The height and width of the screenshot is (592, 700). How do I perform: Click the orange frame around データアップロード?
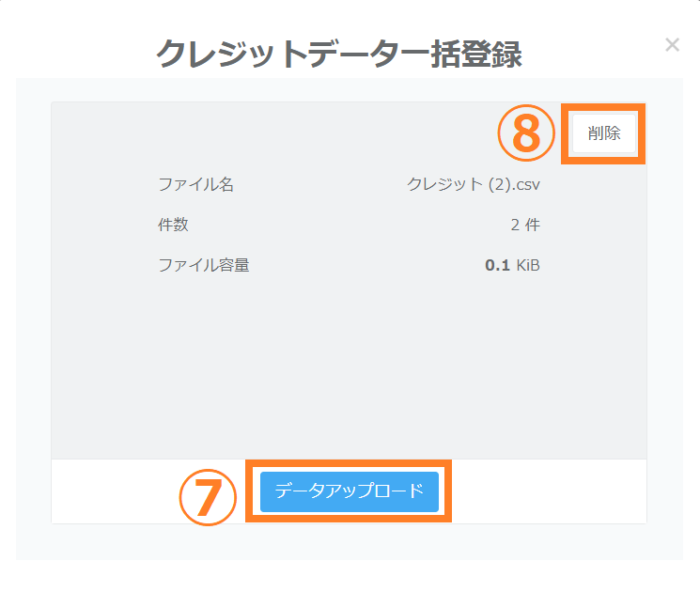tap(349, 462)
